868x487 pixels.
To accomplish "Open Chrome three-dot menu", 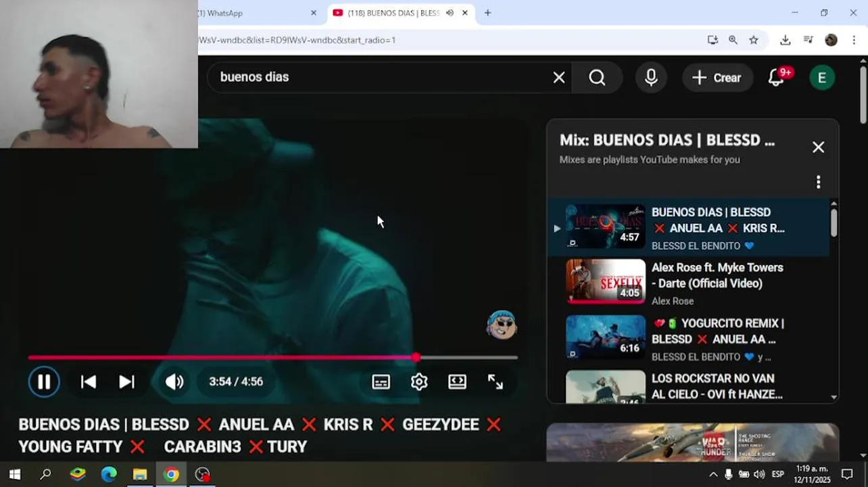I will [854, 40].
